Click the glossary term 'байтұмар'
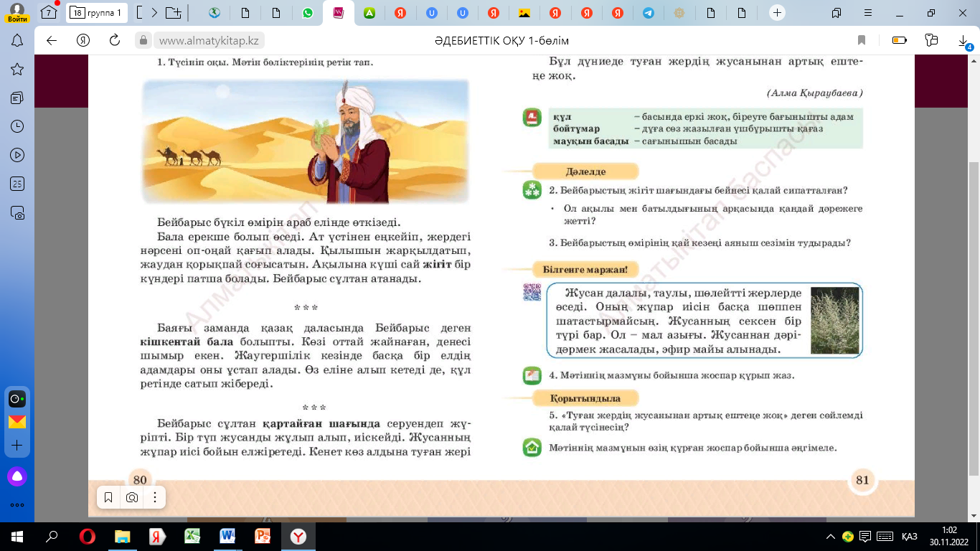This screenshot has width=980, height=551. tap(576, 128)
